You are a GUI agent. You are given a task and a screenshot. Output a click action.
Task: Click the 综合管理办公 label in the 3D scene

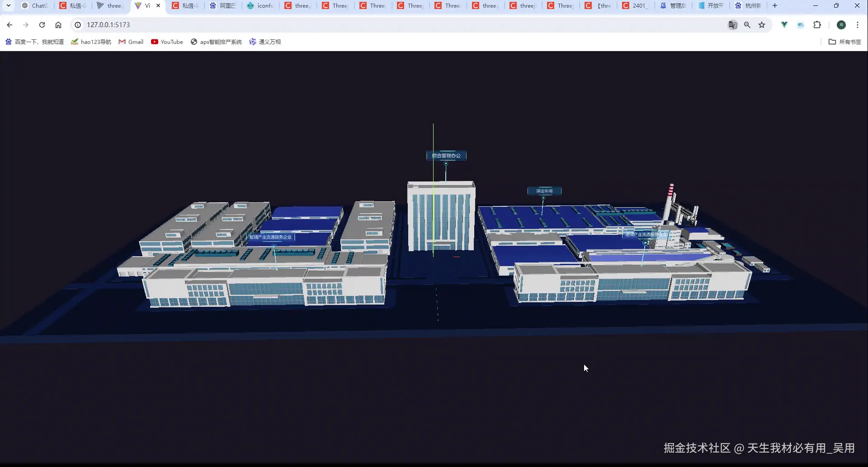(x=446, y=155)
